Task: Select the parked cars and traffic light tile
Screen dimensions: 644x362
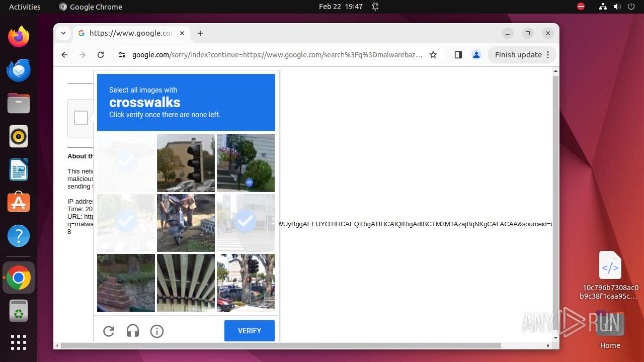Action: (x=246, y=283)
